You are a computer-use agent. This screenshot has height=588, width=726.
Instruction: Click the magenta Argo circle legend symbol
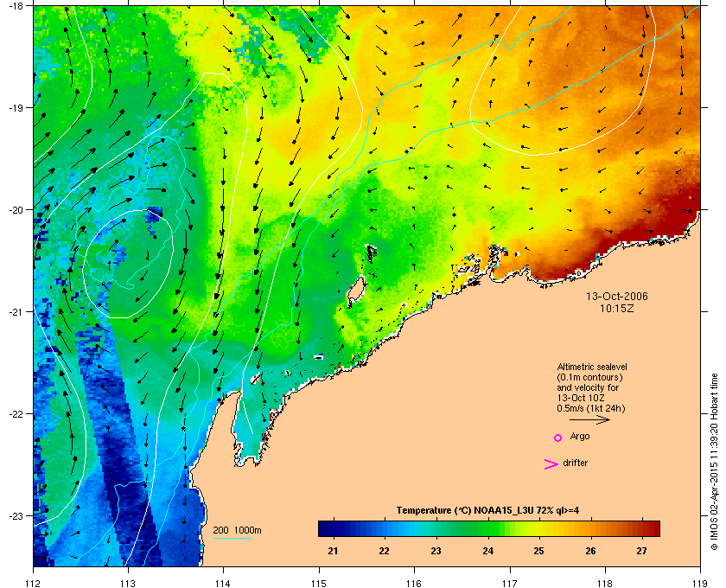pos(558,438)
